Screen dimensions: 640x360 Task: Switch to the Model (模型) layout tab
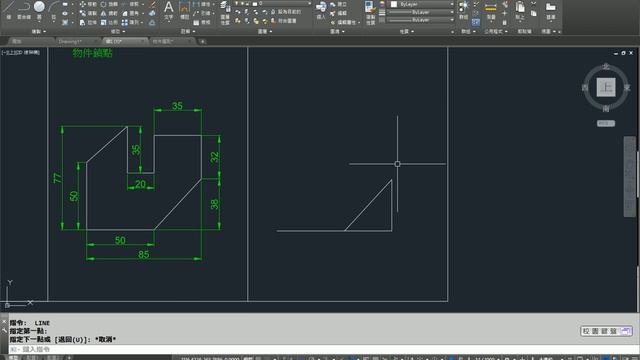13,358
